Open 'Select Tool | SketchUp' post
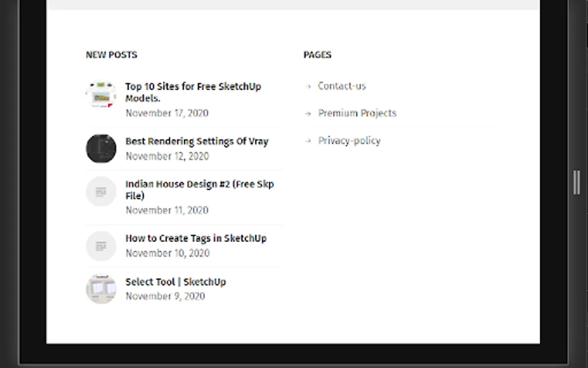Viewport: 588px width, 368px height. tap(175, 282)
